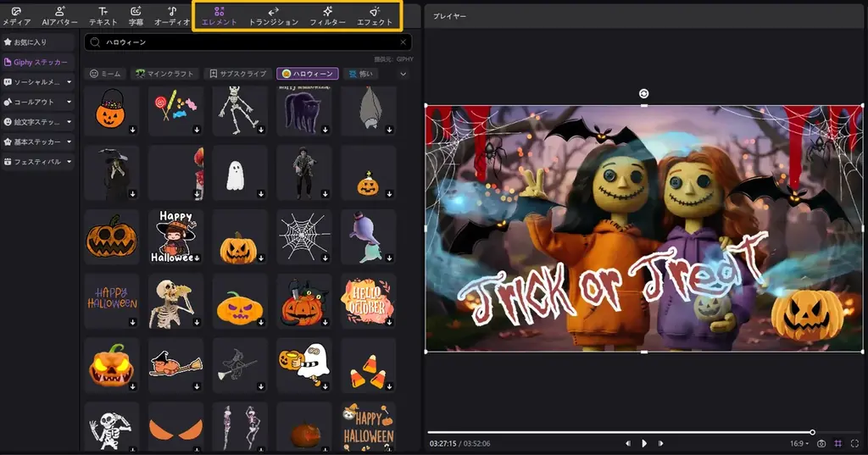This screenshot has width=868, height=455.
Task: Open the エフェクト (Effects) panel
Action: 376,16
